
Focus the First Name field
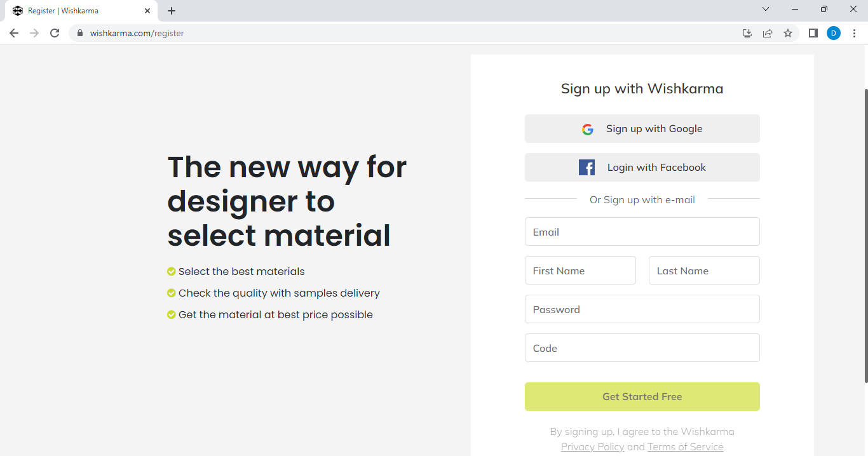point(580,271)
